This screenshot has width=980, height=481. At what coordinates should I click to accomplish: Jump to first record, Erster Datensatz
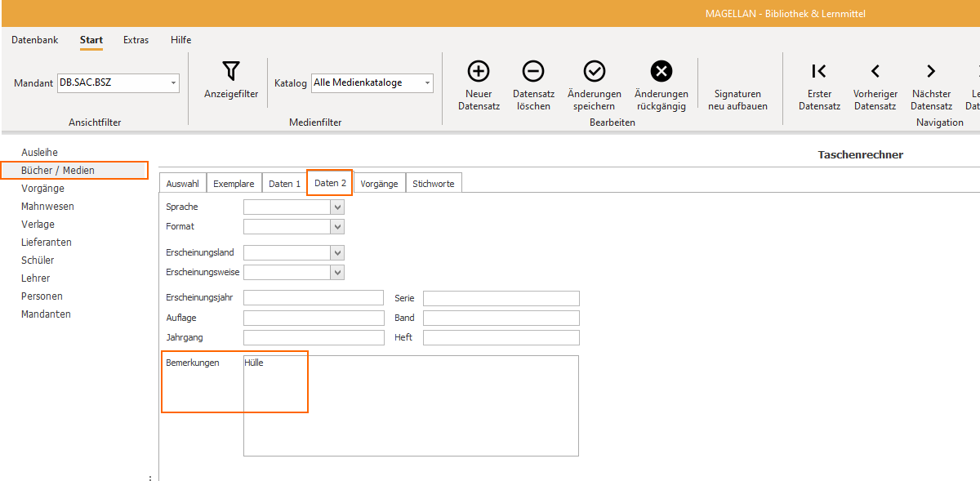pyautogui.click(x=819, y=71)
